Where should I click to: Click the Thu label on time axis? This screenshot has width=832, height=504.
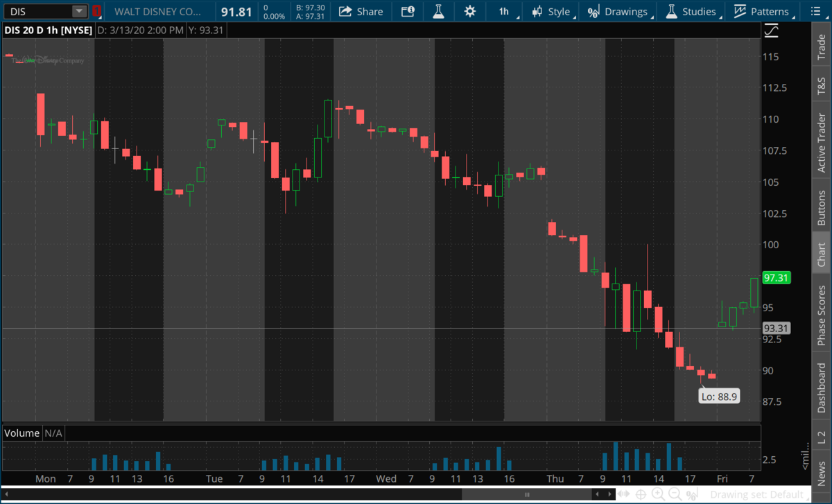[x=555, y=478]
